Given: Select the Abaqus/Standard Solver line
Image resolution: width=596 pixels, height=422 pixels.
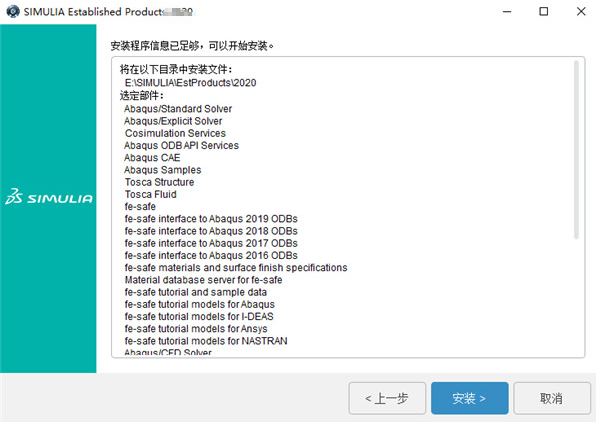Looking at the screenshot, I should tap(178, 109).
